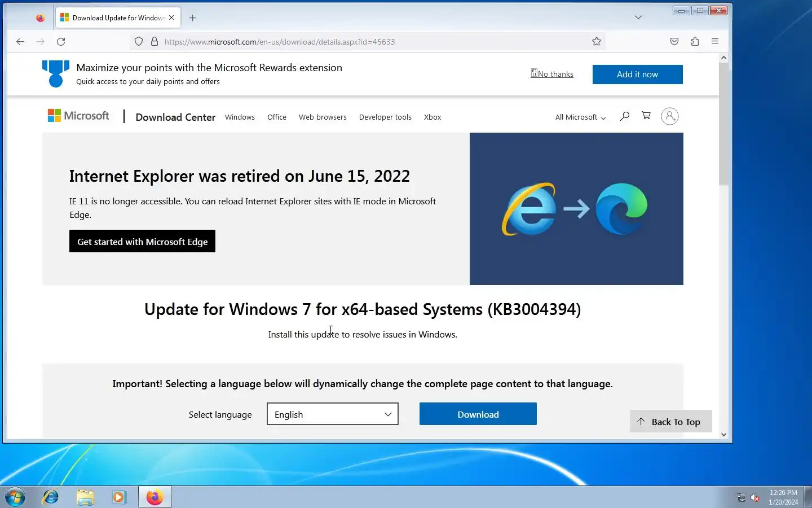
Task: Open the Firefox hamburger menu
Action: [x=715, y=41]
